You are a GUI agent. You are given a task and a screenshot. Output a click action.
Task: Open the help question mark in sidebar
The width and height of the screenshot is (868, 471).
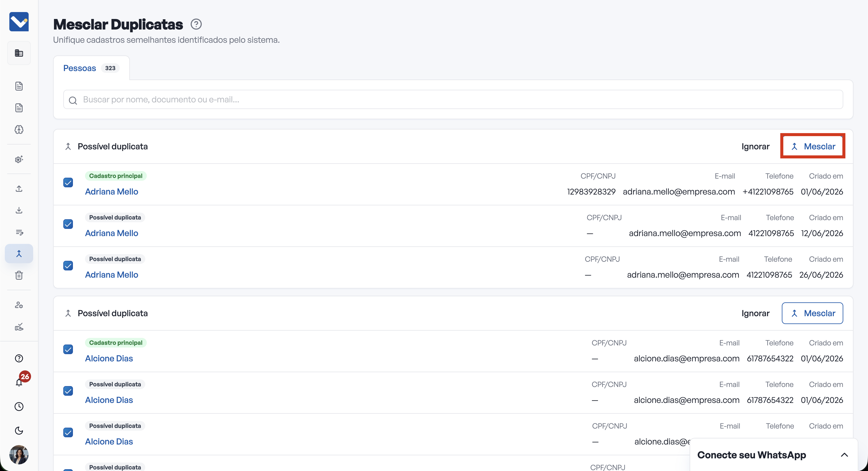[19, 358]
